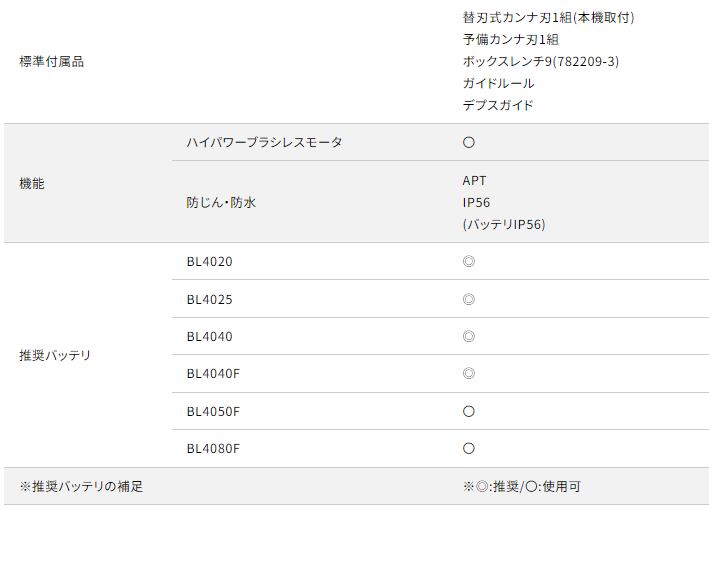
Task: Select the double-circle mark for BL4040F
Action: 468,374
